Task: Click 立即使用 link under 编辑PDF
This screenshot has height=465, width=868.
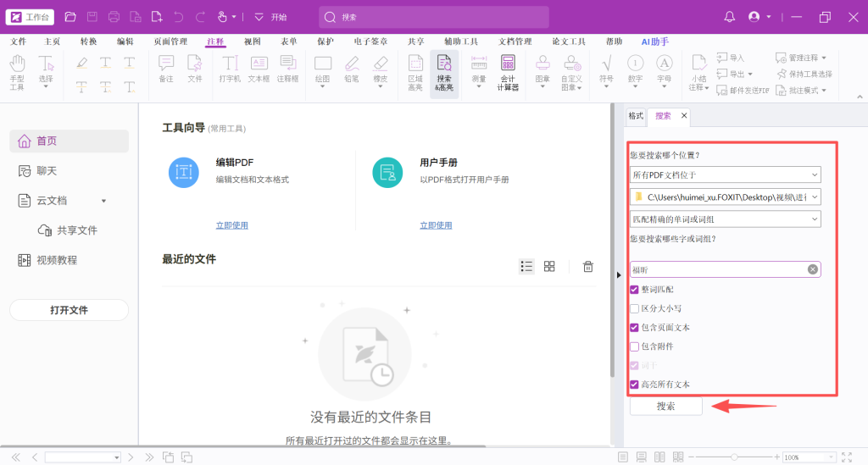Action: [232, 225]
